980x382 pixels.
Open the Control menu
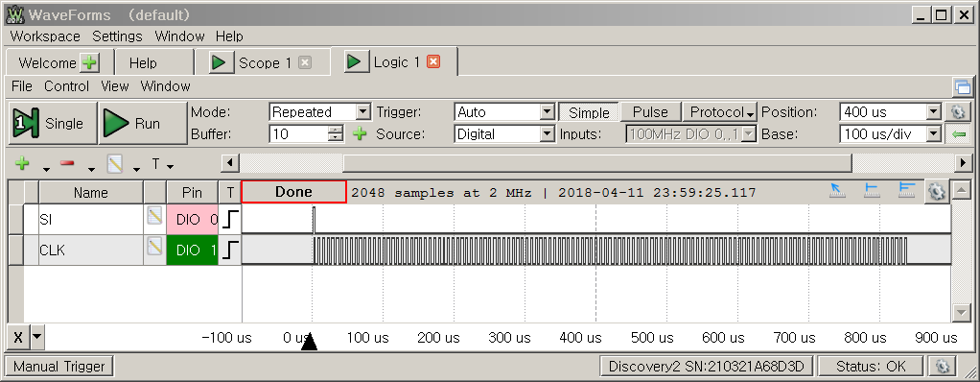pyautogui.click(x=67, y=86)
